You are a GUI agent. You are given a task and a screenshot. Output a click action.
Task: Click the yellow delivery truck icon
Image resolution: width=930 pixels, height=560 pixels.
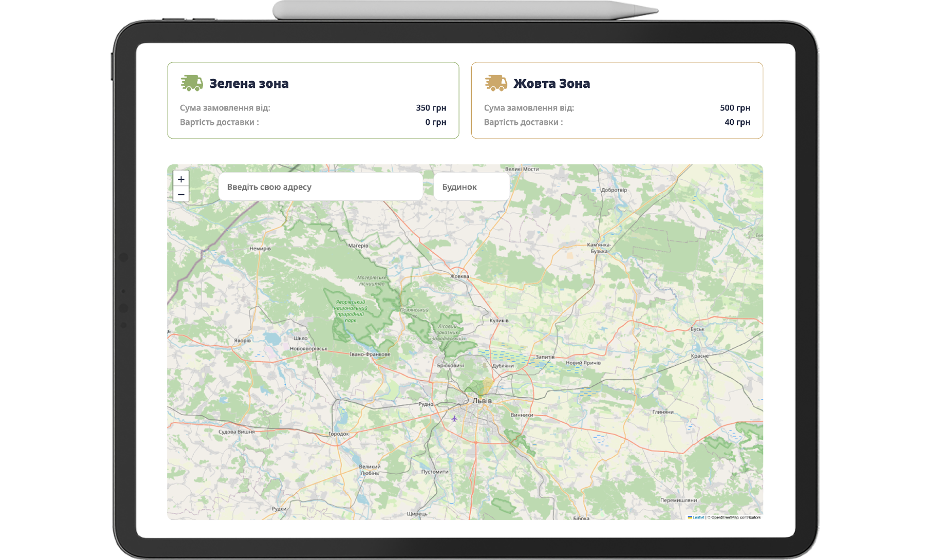click(x=495, y=83)
